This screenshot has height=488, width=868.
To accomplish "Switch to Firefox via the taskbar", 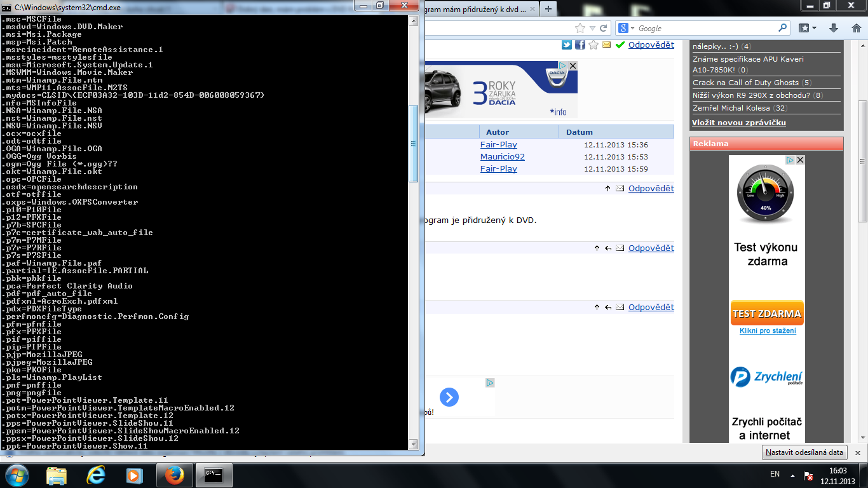I will (173, 475).
